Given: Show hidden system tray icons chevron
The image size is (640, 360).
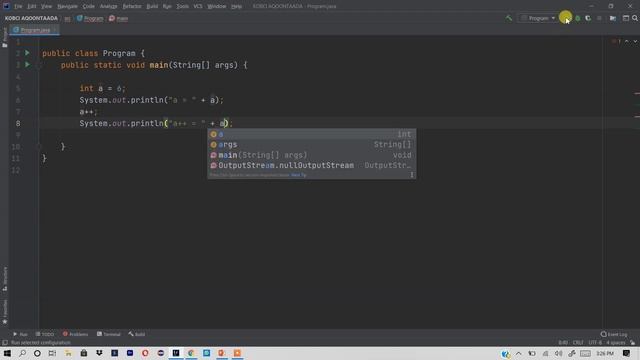Looking at the screenshot, I should 518,353.
